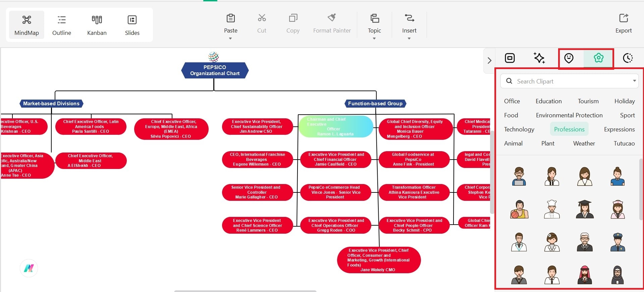Insert the nurse clipart
This screenshot has height=292, width=644.
click(618, 209)
